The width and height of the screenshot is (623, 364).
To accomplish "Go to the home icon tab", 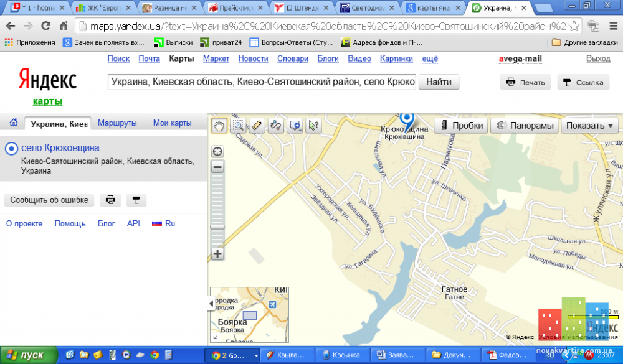I will click(14, 123).
